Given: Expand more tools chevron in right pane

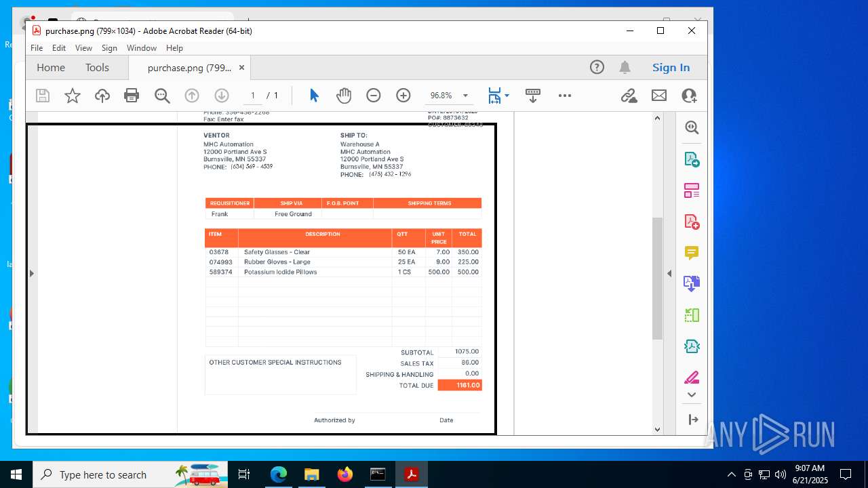Looking at the screenshot, I should point(692,394).
